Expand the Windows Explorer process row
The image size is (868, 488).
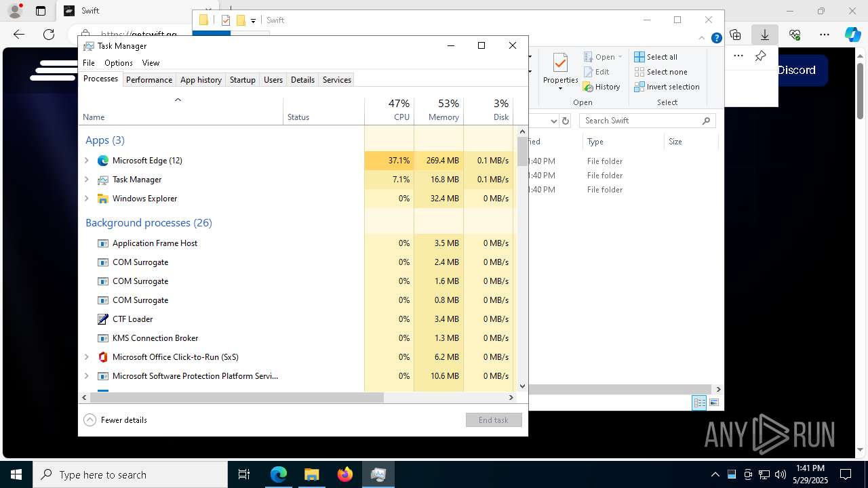click(x=86, y=199)
